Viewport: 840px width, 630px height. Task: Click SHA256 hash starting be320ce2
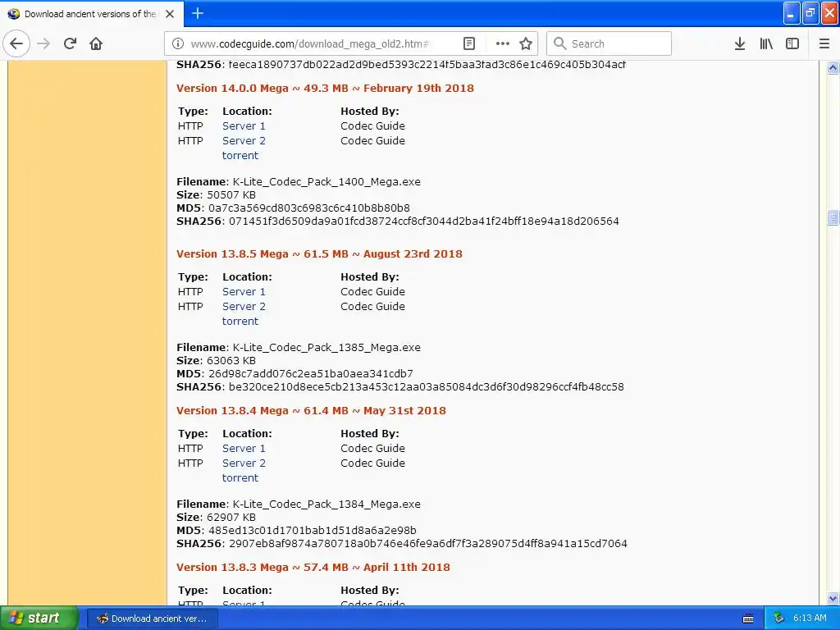pos(427,387)
